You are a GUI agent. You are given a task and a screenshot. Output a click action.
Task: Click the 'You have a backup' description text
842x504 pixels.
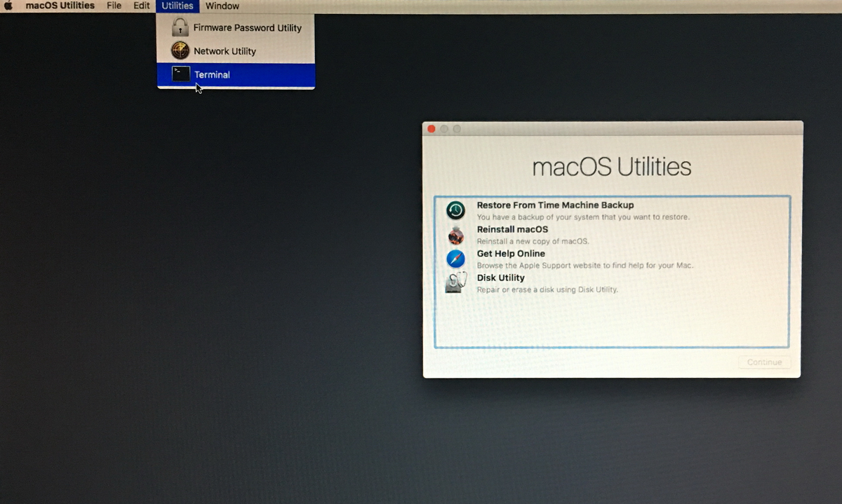(x=583, y=217)
